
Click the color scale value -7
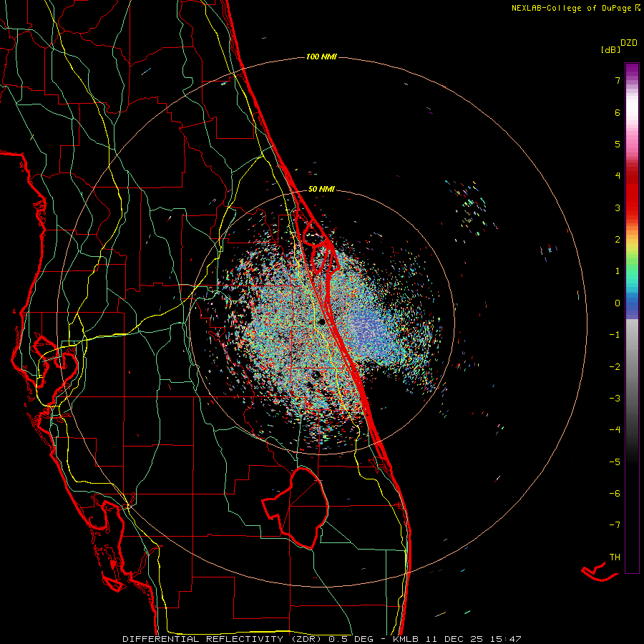coord(615,525)
